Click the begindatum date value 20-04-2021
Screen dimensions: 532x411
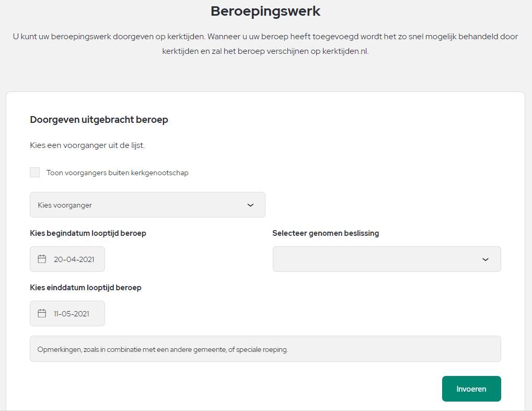click(74, 259)
